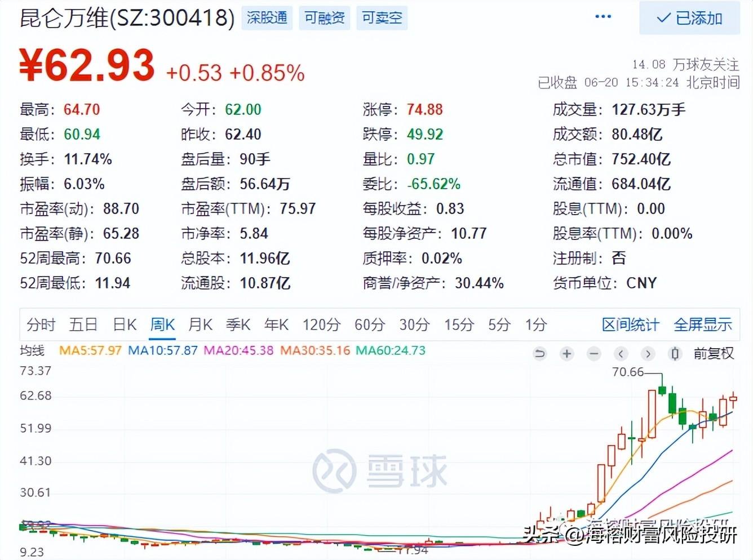Click the 质押率 value 0.02%
The image size is (753, 560).
442,258
